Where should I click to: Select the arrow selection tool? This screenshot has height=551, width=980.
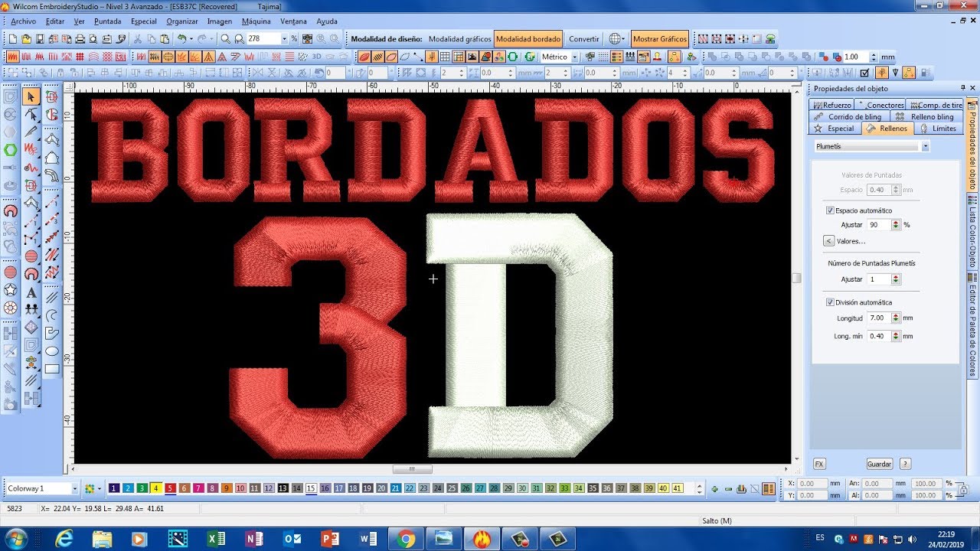[31, 96]
